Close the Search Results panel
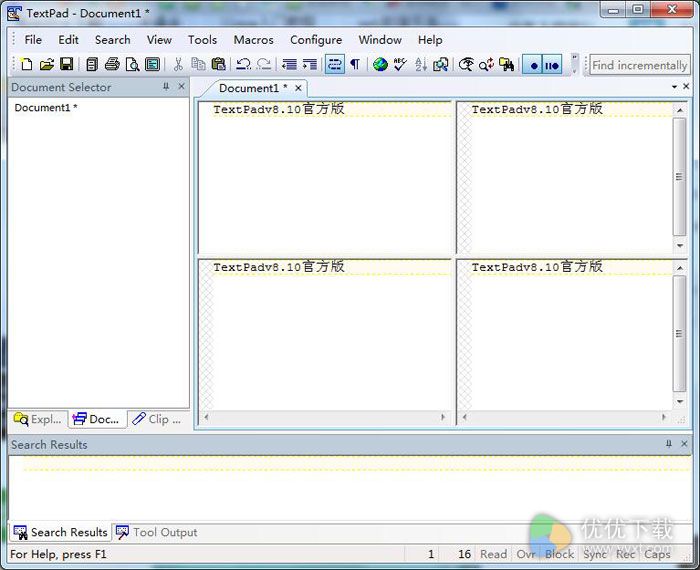The height and width of the screenshot is (570, 700). 684,444
